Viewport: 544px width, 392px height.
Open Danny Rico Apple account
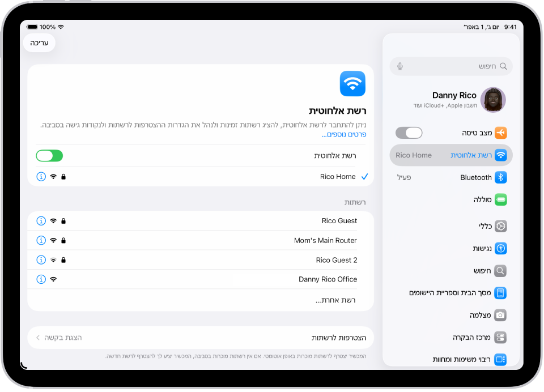[451, 100]
